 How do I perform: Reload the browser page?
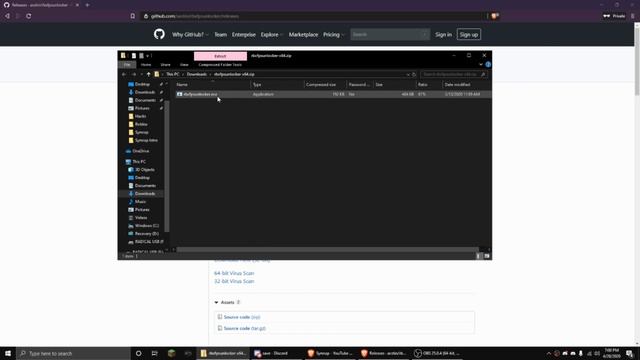tap(29, 16)
